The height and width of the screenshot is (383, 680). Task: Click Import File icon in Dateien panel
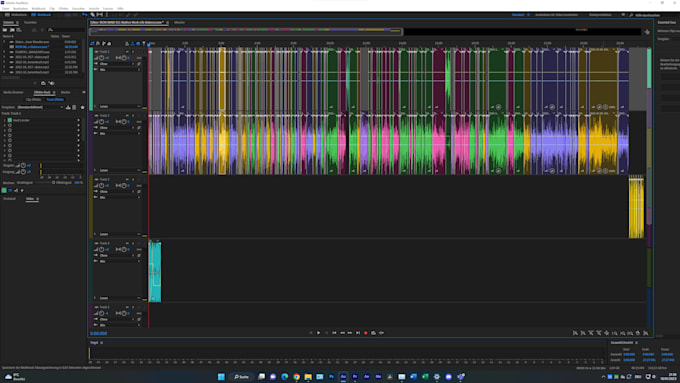click(x=12, y=30)
